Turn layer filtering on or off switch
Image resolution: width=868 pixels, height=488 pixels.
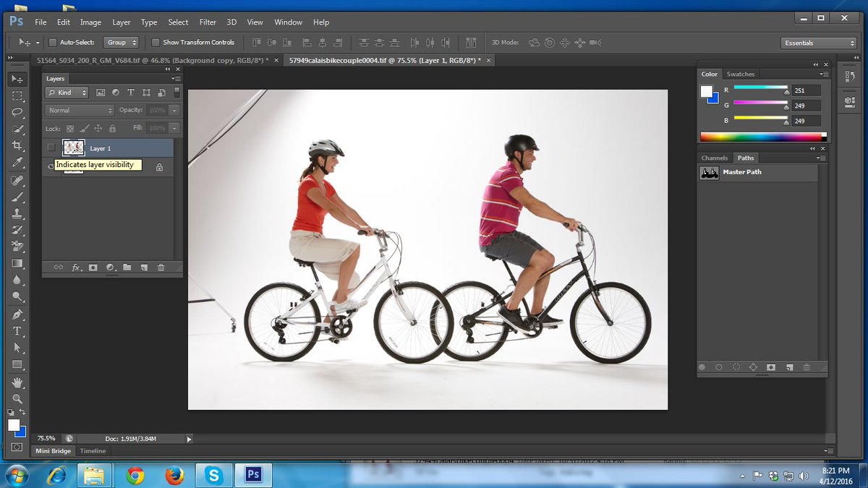click(176, 93)
